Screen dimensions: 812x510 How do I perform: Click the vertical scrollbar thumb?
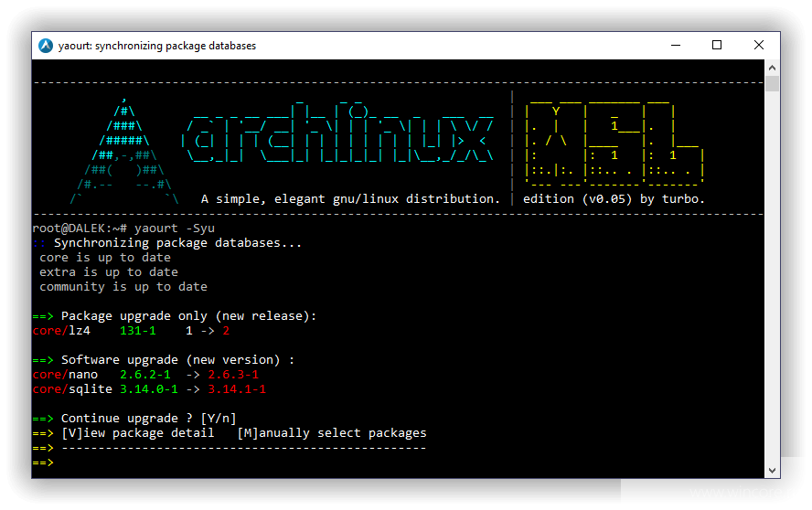[772, 83]
